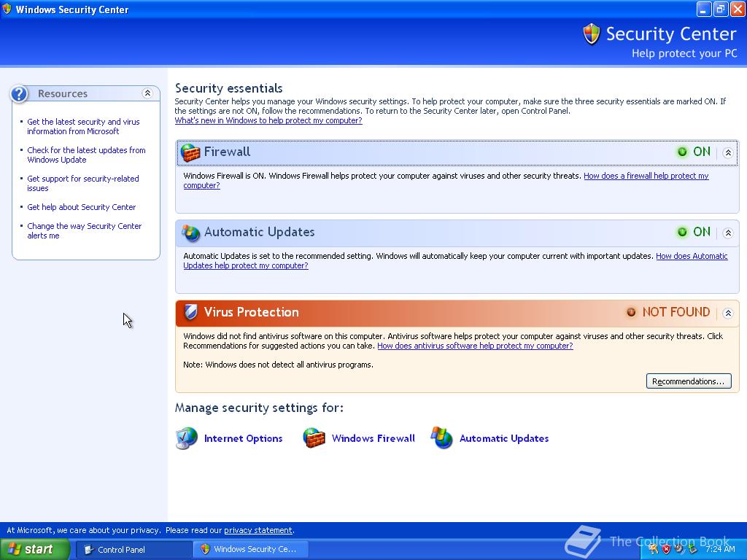The image size is (747, 560).
Task: Click Windows Security Center taskbar button
Action: point(251,550)
